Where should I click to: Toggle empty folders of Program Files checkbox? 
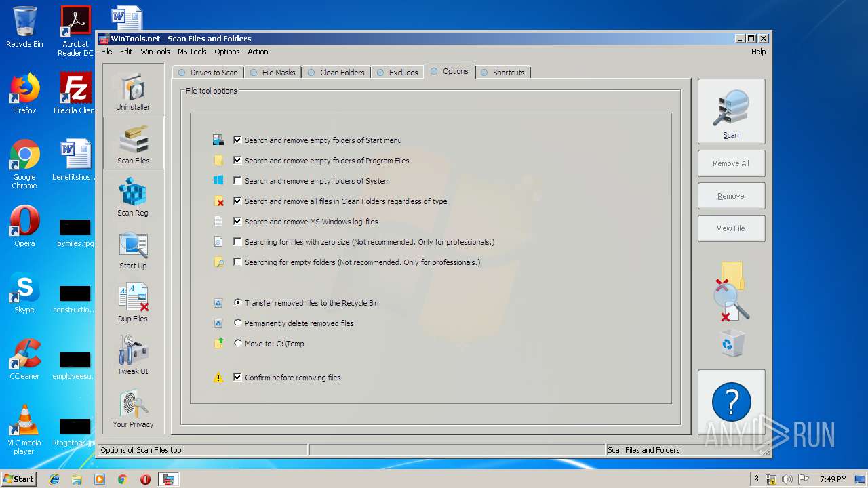click(237, 161)
